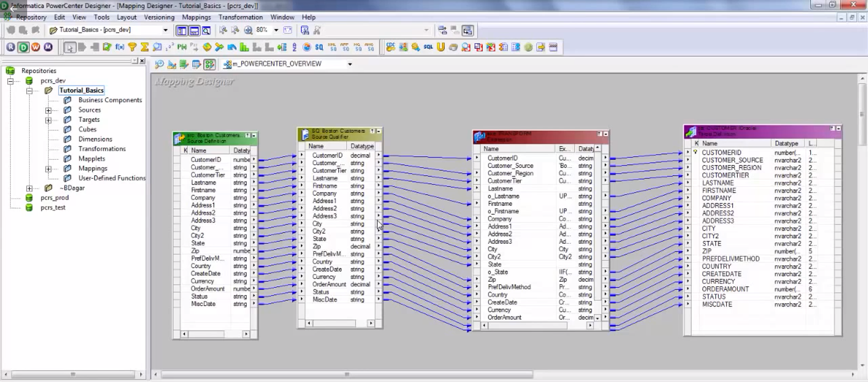Expand the Mappings folder
The height and width of the screenshot is (382, 868).
[48, 169]
